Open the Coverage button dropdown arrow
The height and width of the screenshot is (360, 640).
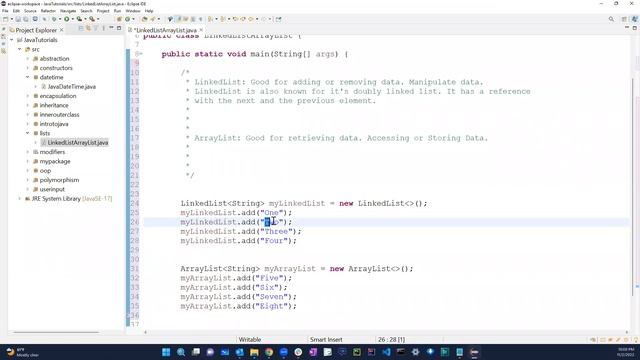click(x=85, y=19)
